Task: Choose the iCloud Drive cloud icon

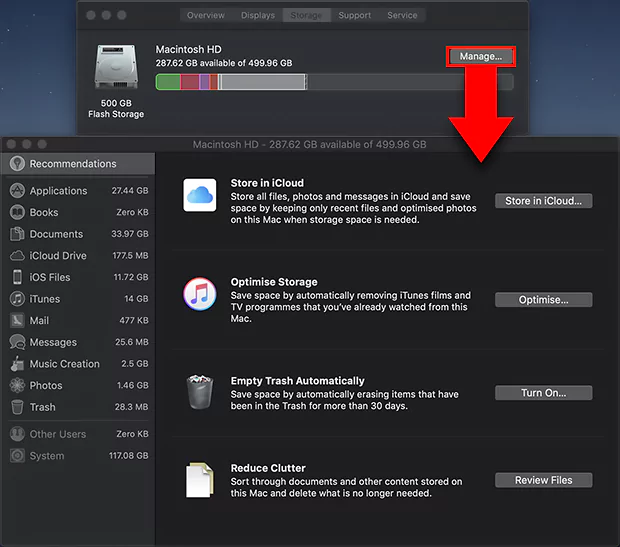Action: (x=17, y=256)
